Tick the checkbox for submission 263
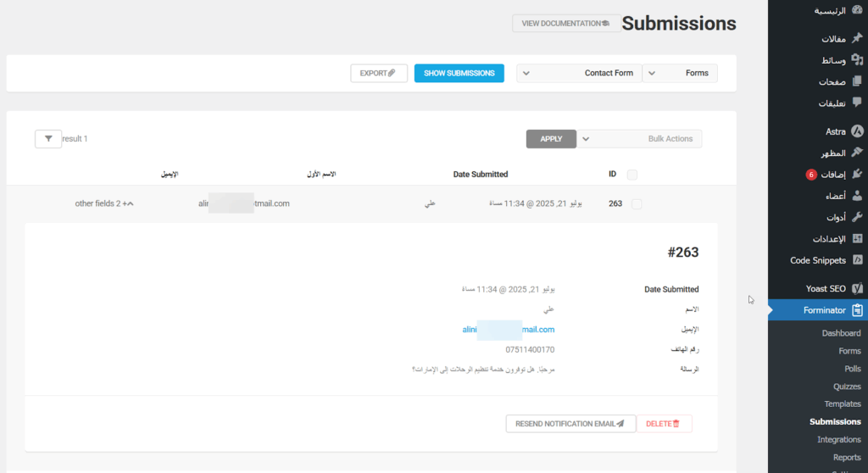The width and height of the screenshot is (868, 473). tap(637, 203)
